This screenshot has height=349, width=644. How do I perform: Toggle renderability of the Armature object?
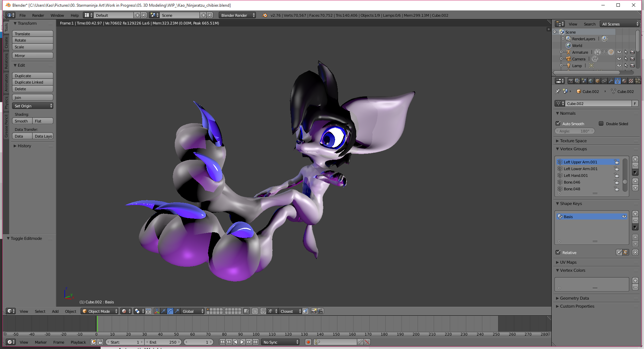[x=632, y=52]
